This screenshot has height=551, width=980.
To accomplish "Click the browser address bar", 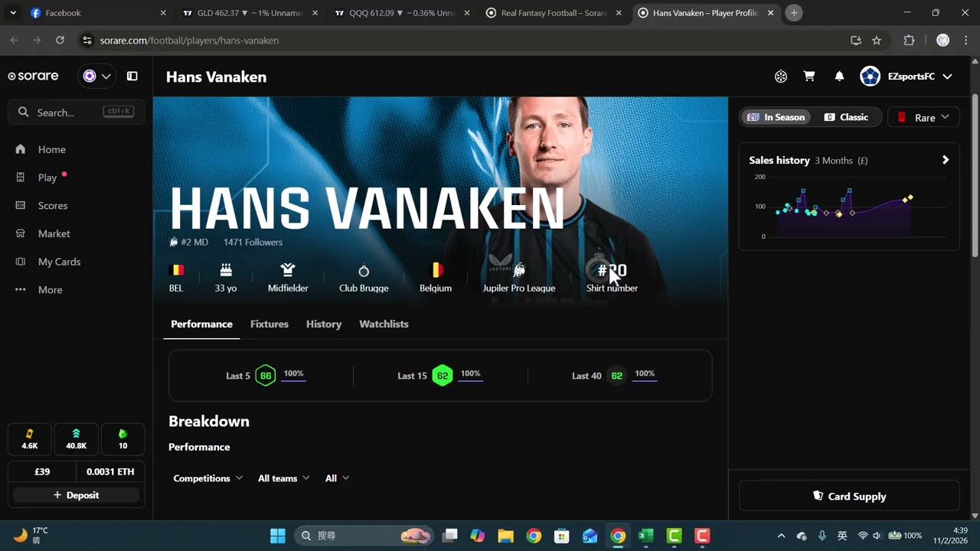I will (x=459, y=40).
